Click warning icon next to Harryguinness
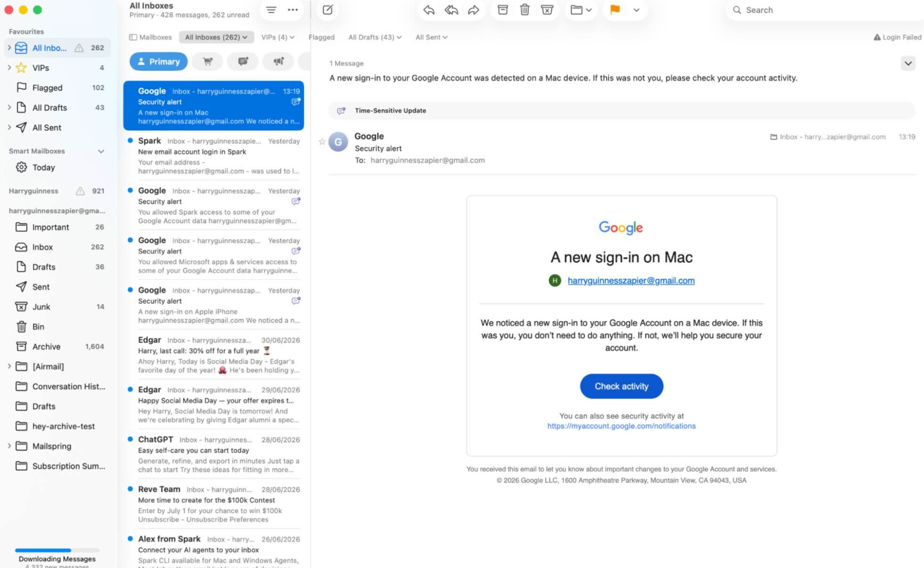 pos(80,191)
